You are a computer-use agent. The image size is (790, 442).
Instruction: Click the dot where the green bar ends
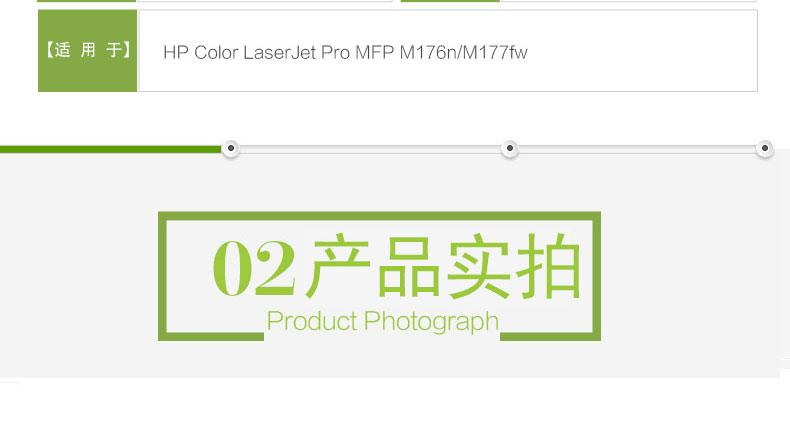231,148
